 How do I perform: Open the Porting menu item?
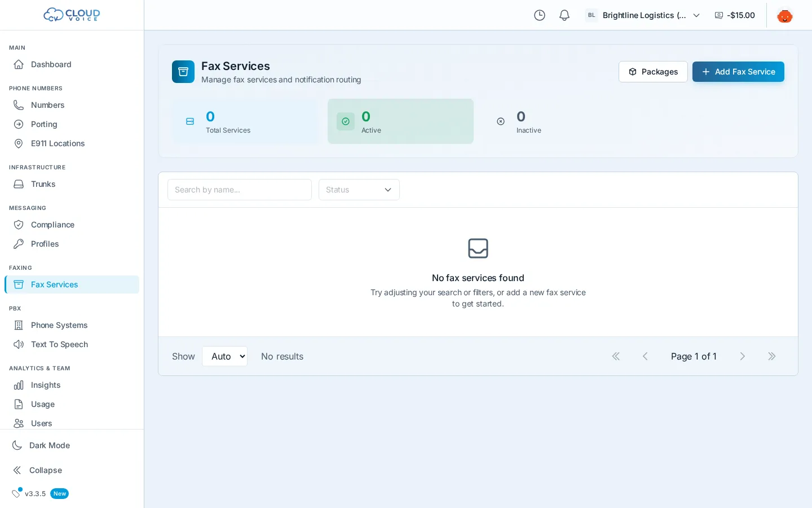click(72, 124)
